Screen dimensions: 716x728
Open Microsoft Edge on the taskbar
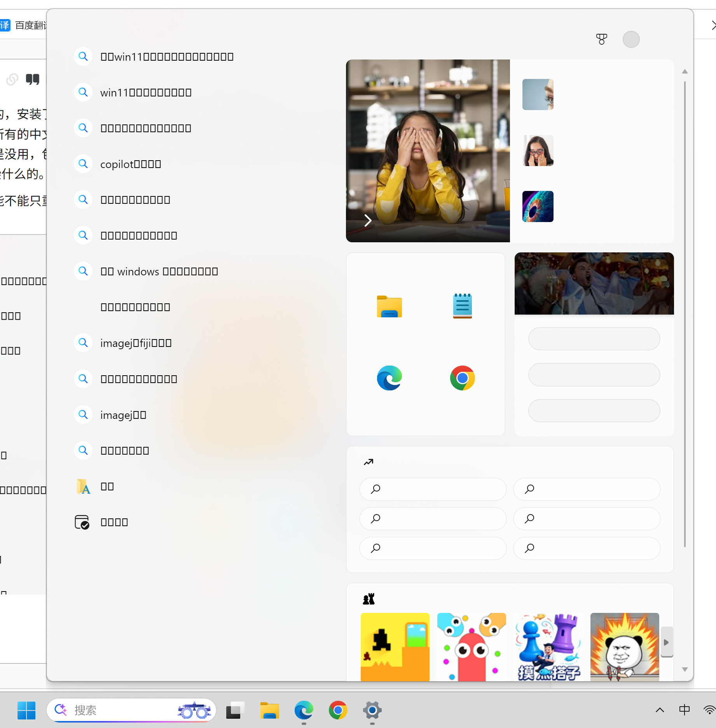(x=304, y=710)
